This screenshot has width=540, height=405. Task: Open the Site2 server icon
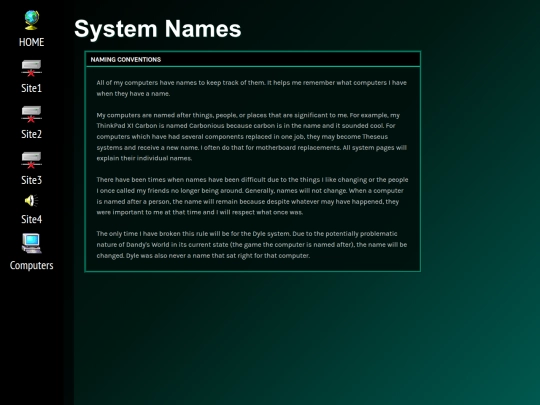tap(31, 114)
